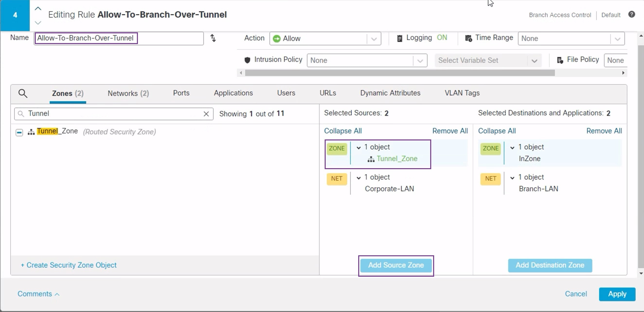Click the Logging icon in the toolbar
The width and height of the screenshot is (644, 312).
[x=400, y=38]
